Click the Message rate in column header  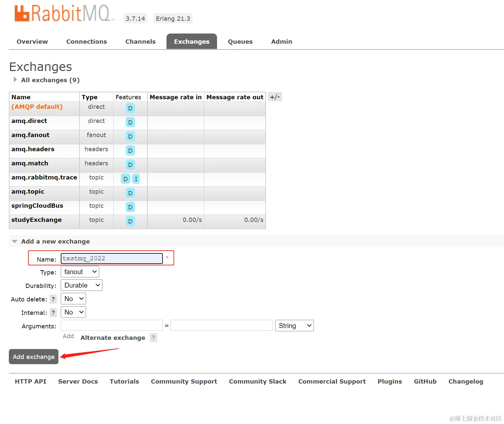tap(176, 97)
